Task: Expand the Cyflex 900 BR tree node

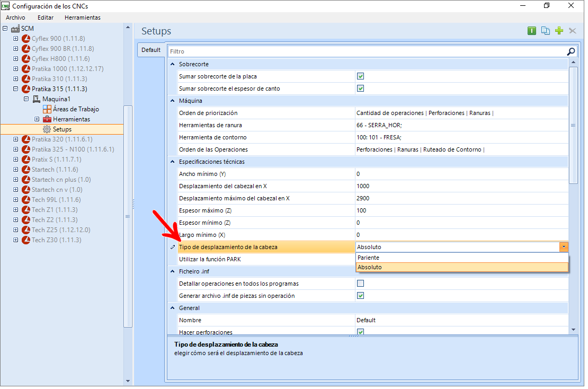Action: tap(15, 49)
